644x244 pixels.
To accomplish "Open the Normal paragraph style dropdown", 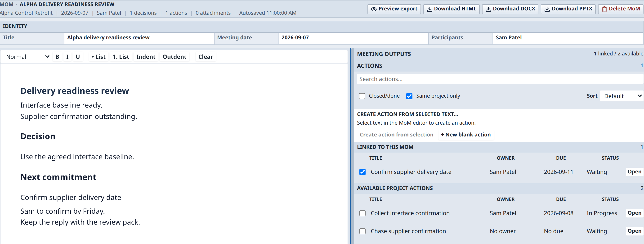I will [27, 57].
